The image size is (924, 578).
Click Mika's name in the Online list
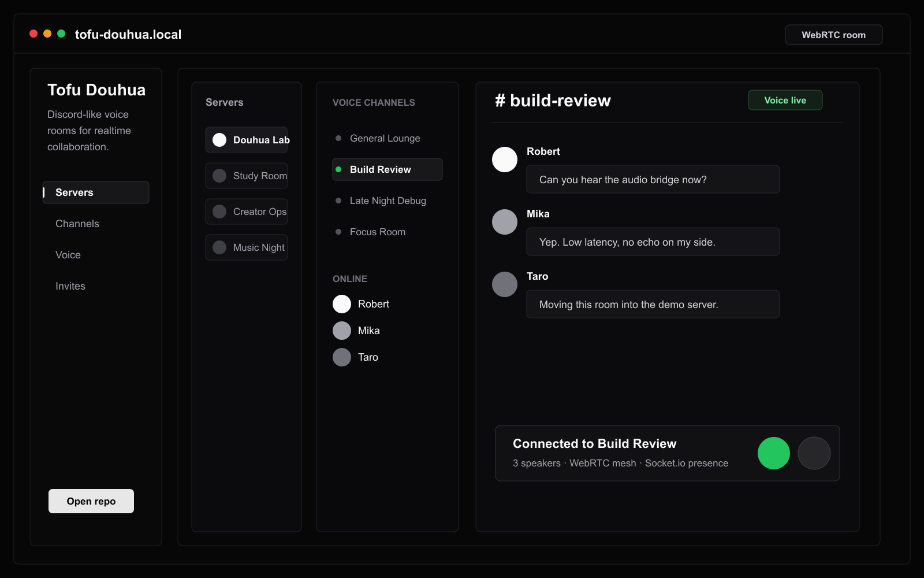click(369, 331)
